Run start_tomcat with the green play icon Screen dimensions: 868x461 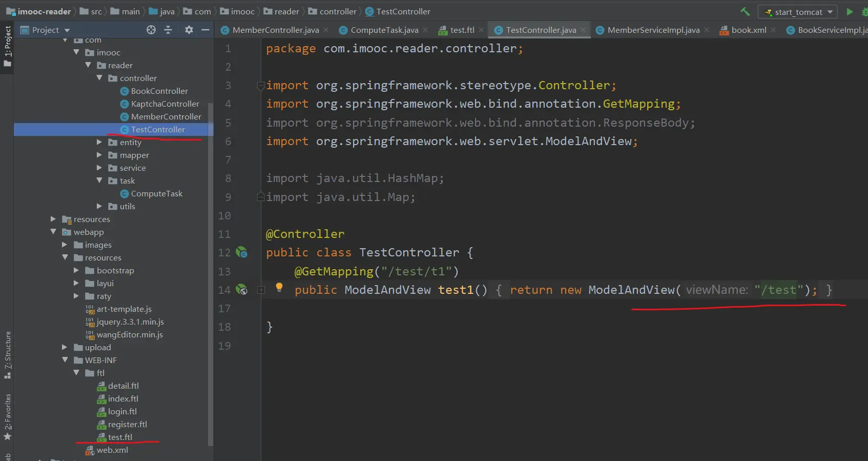[x=850, y=12]
